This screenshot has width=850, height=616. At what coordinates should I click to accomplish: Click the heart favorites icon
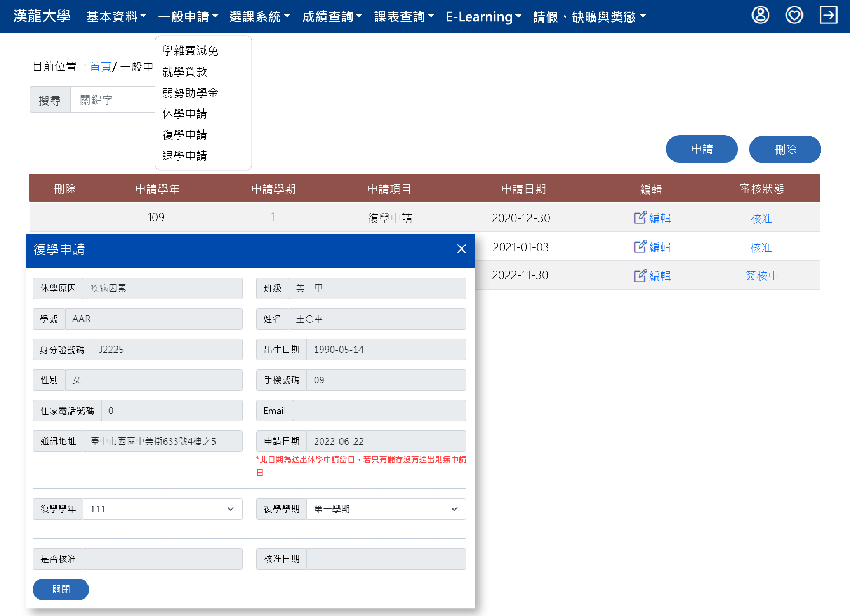(794, 16)
